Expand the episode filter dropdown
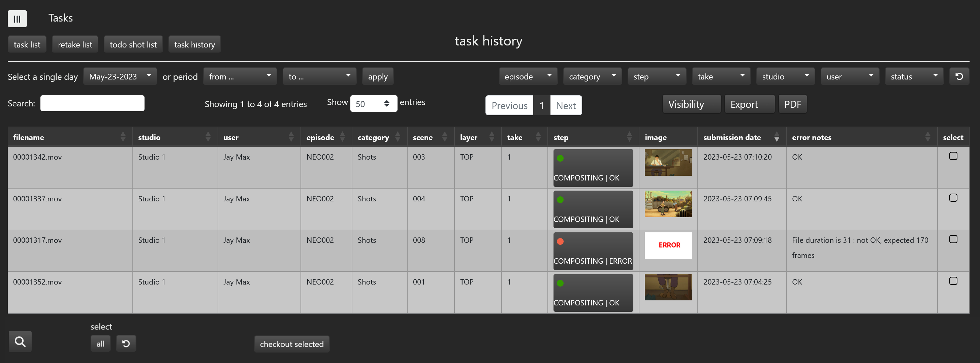Image resolution: width=980 pixels, height=363 pixels. (x=528, y=76)
